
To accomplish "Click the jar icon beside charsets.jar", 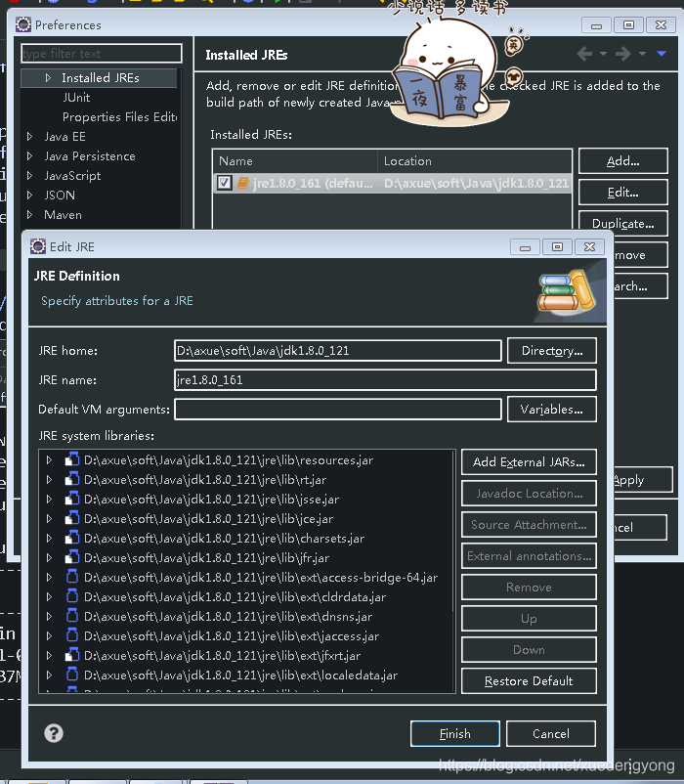I will 72,538.
